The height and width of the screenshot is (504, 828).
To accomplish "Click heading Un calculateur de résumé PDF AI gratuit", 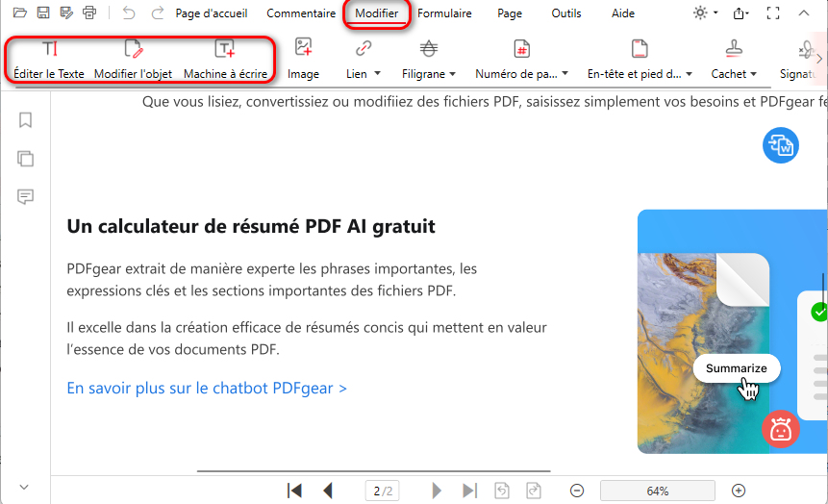I will click(x=251, y=227).
